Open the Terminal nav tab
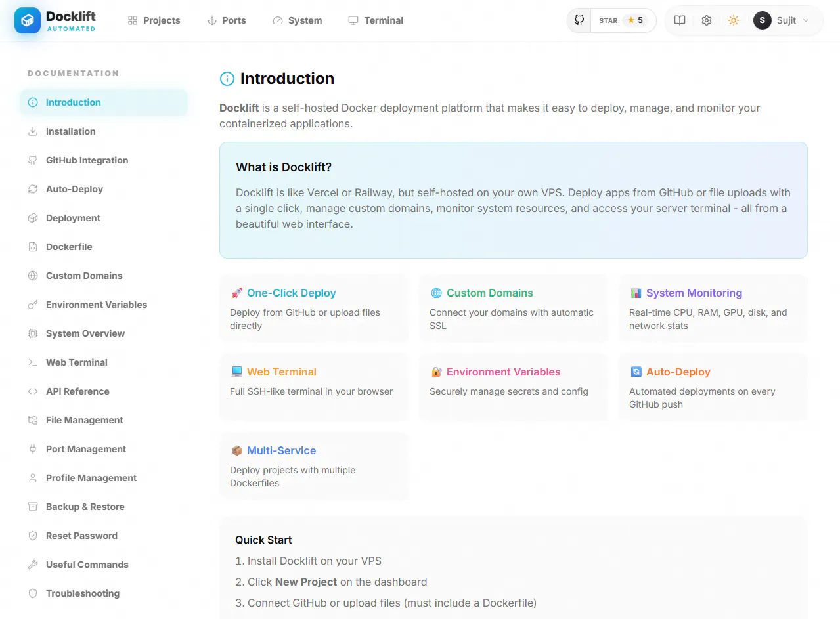This screenshot has width=840, height=619. [376, 20]
